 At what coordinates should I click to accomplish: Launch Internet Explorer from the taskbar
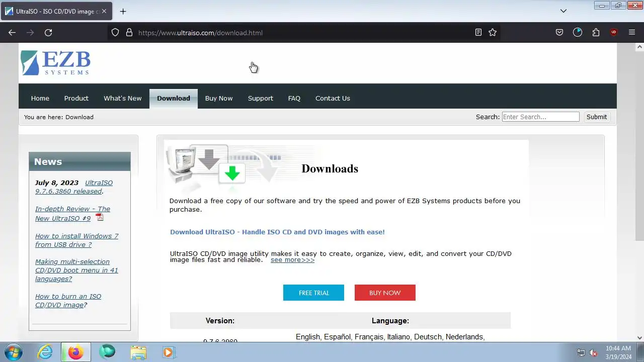(x=45, y=352)
